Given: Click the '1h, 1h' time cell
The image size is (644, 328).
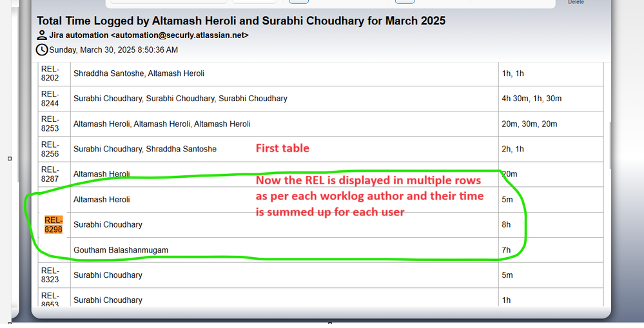Looking at the screenshot, I should tap(551, 73).
